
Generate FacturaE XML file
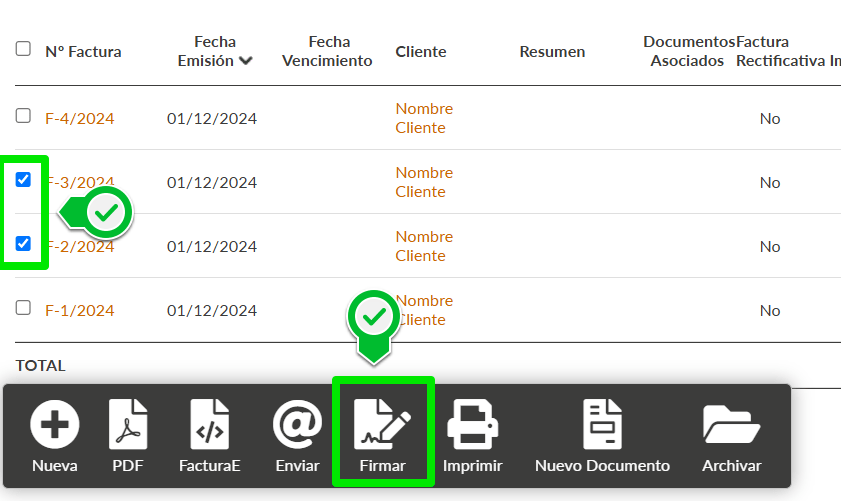(x=210, y=424)
